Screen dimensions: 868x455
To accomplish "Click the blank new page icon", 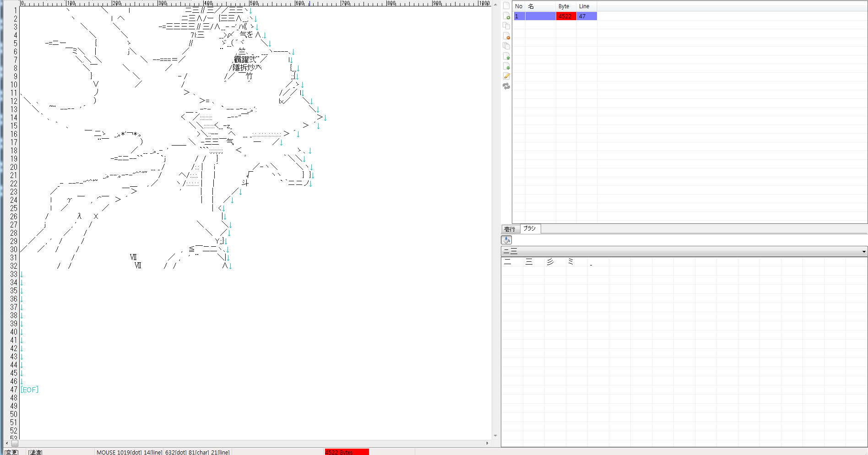I will 506,6.
